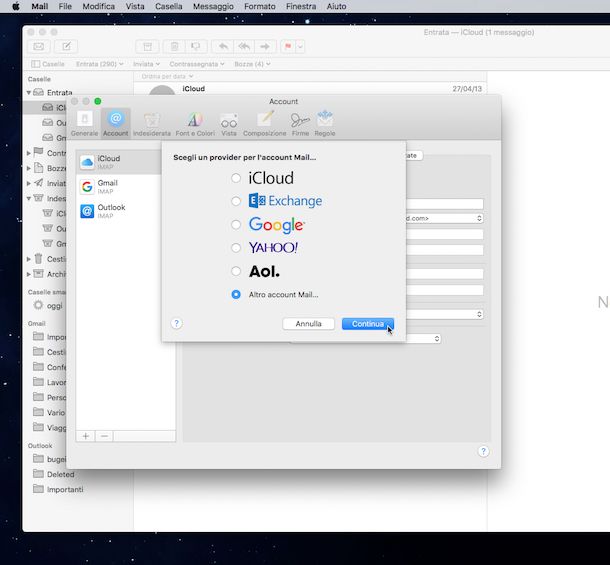
Task: Open the Finestra menu
Action: tap(301, 6)
